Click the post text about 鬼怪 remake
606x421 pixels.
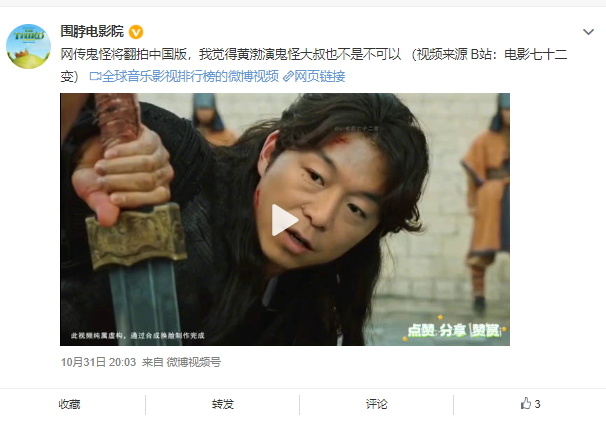coord(314,65)
